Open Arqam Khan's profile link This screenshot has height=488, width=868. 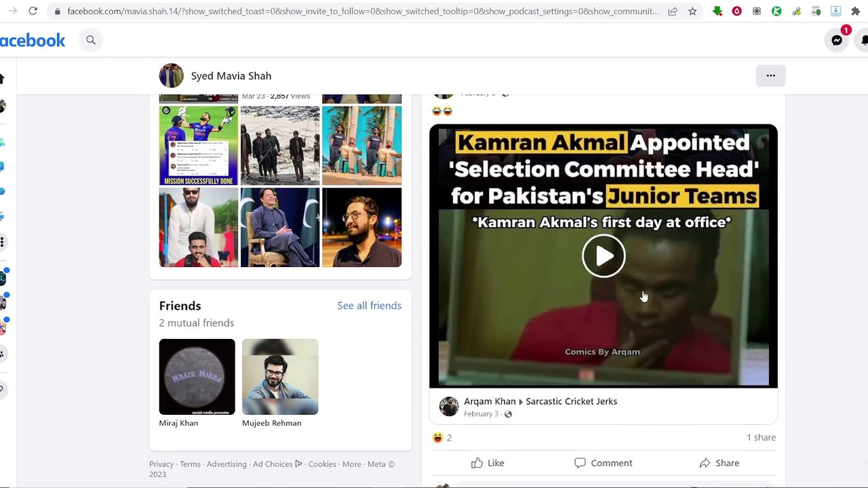(490, 401)
